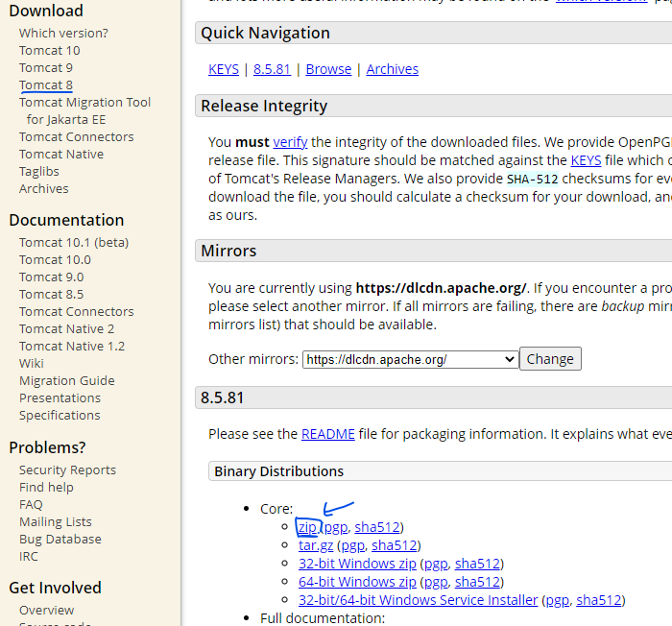Open Tomcat Connectors under Download
Image resolution: width=672 pixels, height=626 pixels.
click(x=76, y=136)
